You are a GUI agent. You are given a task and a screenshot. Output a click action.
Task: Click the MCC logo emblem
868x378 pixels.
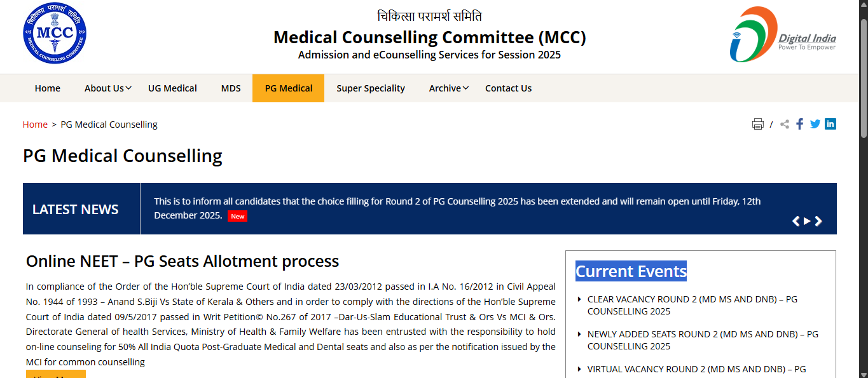(55, 34)
